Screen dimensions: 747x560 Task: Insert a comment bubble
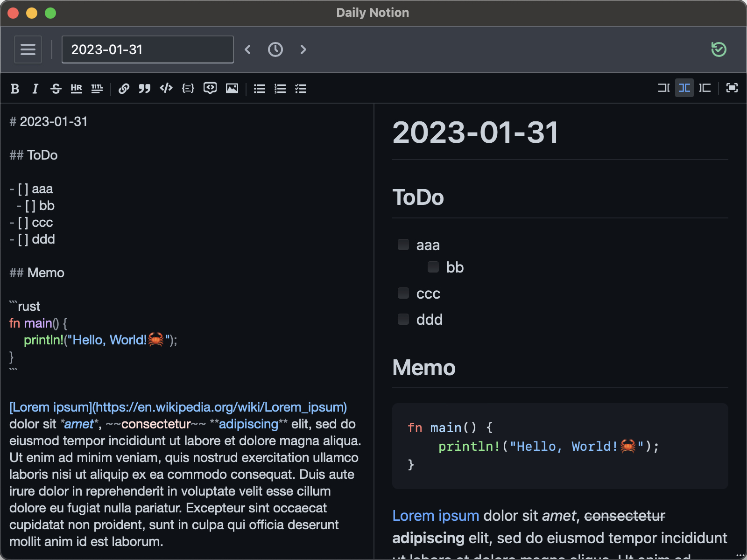click(x=210, y=88)
